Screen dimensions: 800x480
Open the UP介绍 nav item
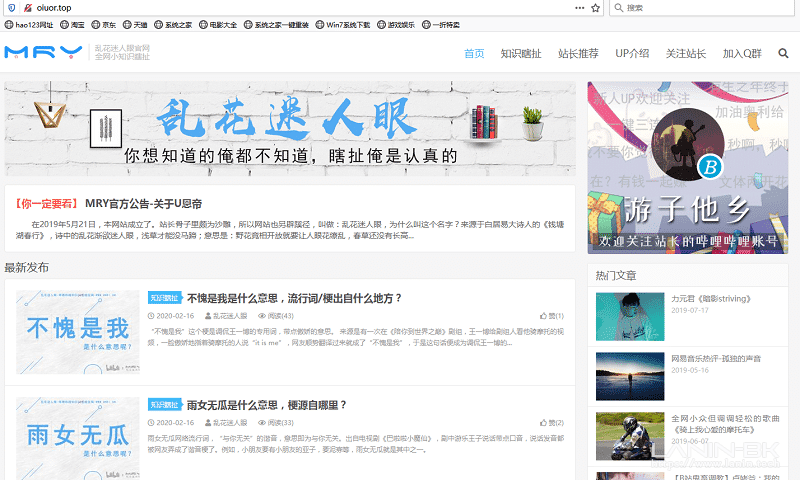[x=632, y=54]
